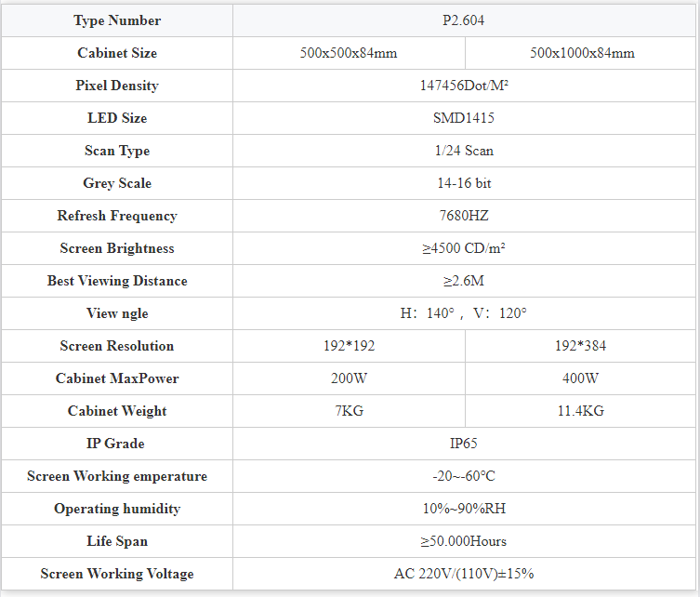Image resolution: width=700 pixels, height=597 pixels.
Task: Select the Operating humidity label
Action: point(117,509)
